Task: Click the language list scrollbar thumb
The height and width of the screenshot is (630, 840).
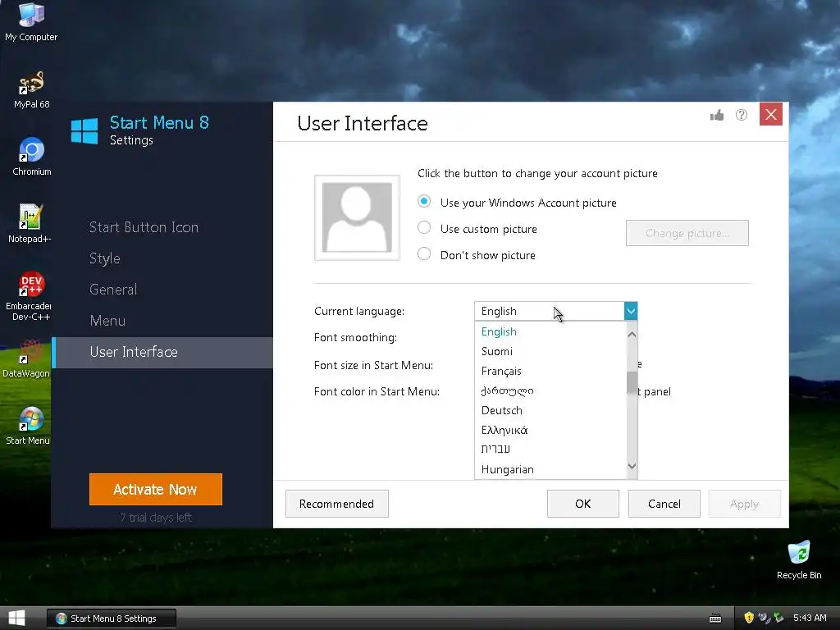Action: [x=632, y=382]
